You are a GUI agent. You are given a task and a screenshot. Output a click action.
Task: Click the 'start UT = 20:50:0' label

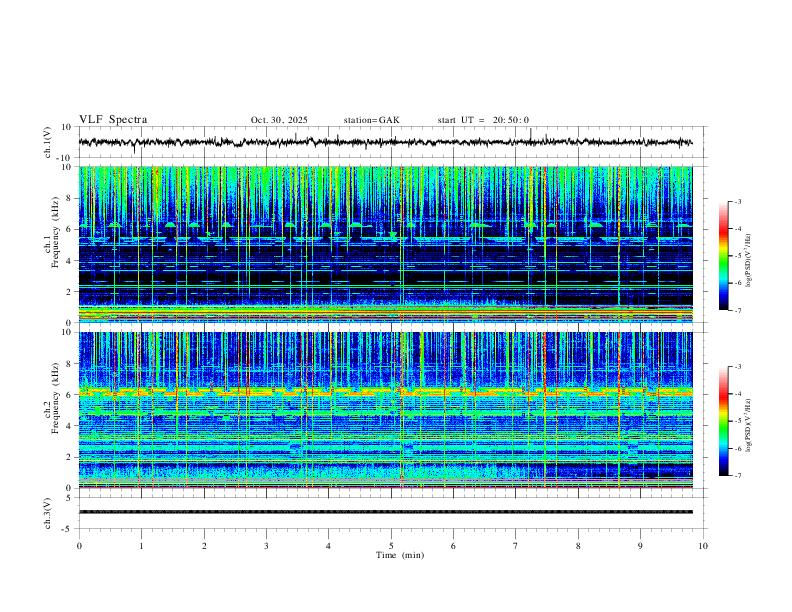[483, 120]
